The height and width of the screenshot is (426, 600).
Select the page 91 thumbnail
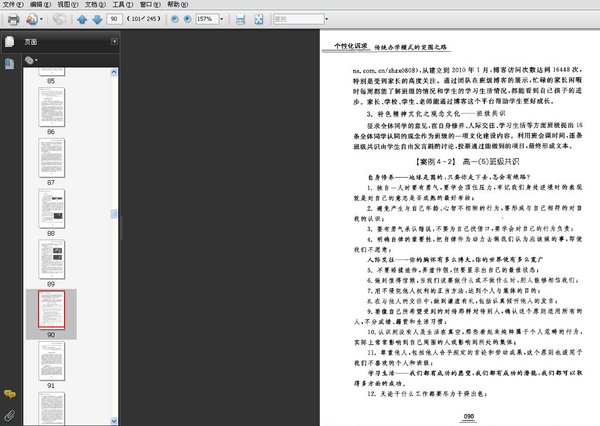[51, 361]
